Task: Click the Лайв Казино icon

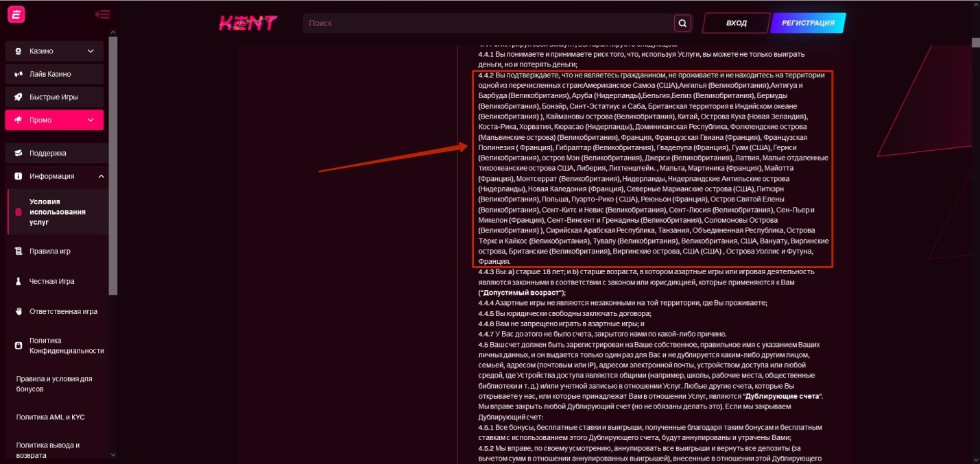Action: (18, 74)
